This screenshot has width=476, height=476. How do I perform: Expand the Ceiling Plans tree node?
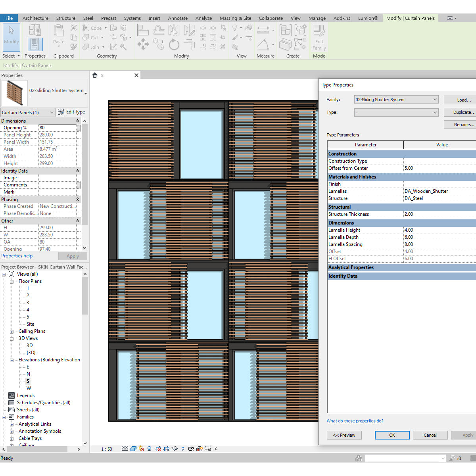[12, 331]
